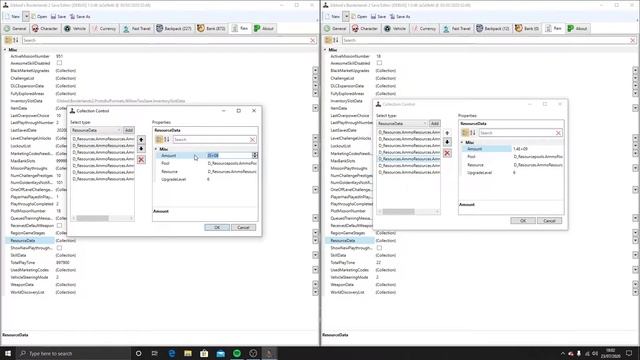The width and height of the screenshot is (640, 360).
Task: Clear the main search box in the right window
Action: [x=633, y=40]
